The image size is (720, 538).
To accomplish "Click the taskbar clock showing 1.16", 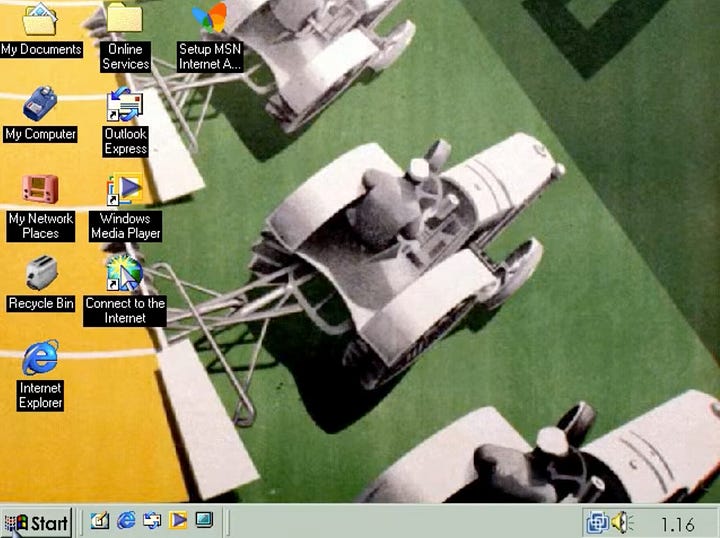I will pyautogui.click(x=677, y=524).
